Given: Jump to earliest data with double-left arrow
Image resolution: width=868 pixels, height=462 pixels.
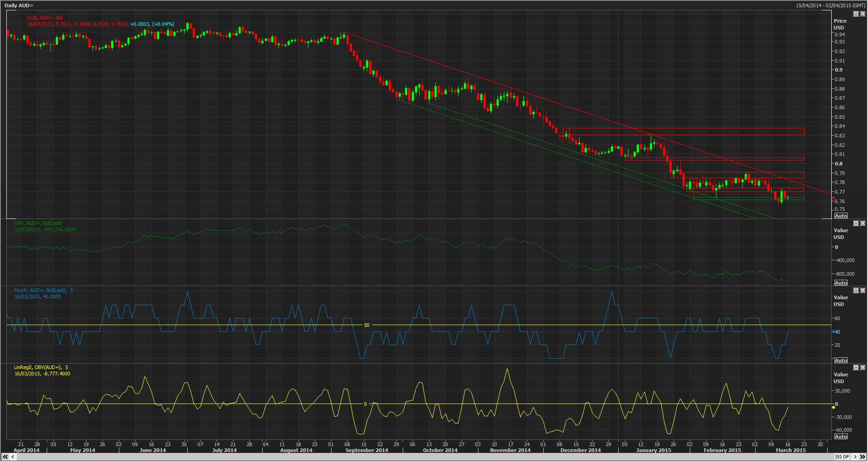Looking at the screenshot, I should pyautogui.click(x=5, y=457).
